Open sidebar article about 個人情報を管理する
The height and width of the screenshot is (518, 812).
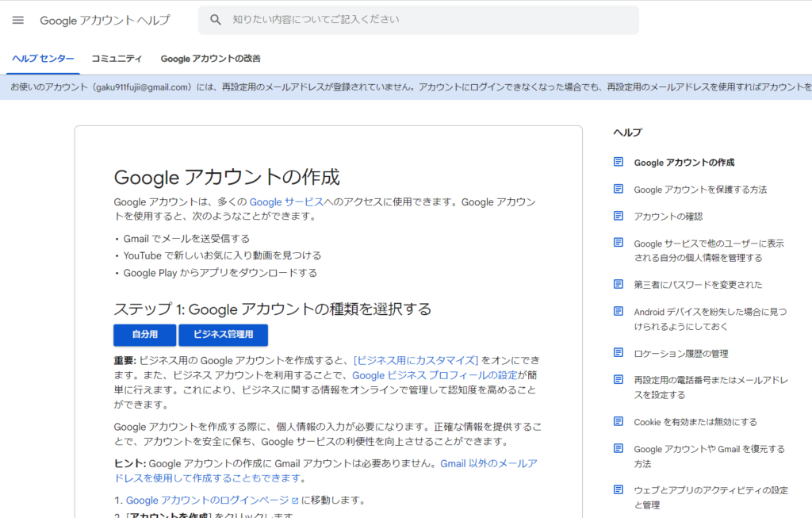tap(709, 251)
